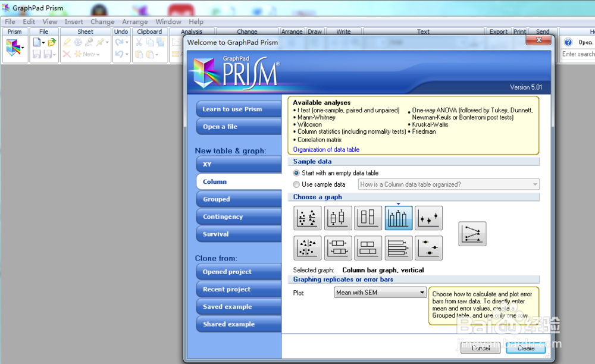The image size is (595, 364).
Task: Open the Plot Mean with SEM dropdown
Action: [380, 293]
